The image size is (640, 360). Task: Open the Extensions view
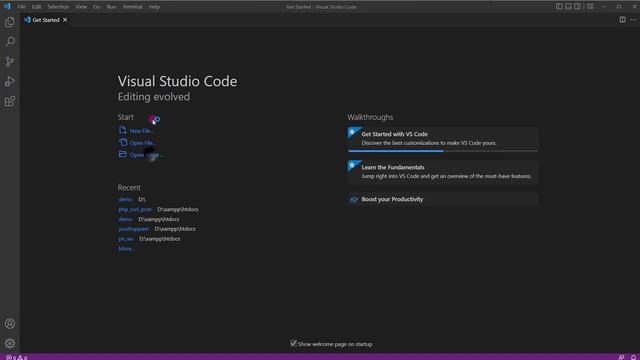pyautogui.click(x=10, y=101)
